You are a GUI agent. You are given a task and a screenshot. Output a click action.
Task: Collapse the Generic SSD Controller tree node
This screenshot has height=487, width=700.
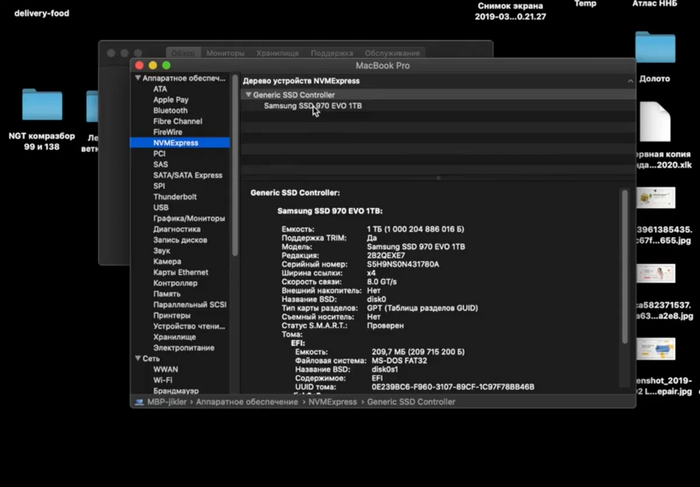pyautogui.click(x=248, y=95)
